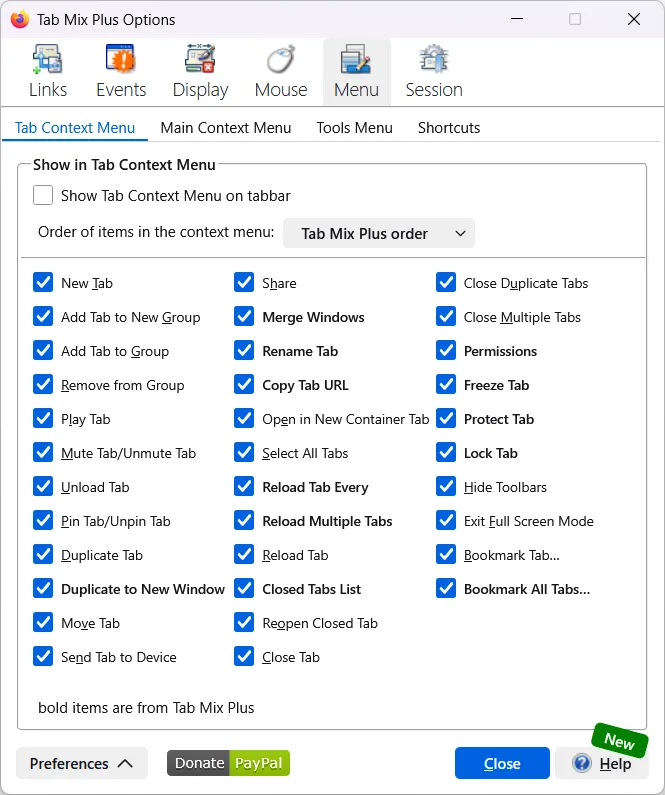Enable Show Tab Context Menu on tabbar
The height and width of the screenshot is (795, 665).
43,195
